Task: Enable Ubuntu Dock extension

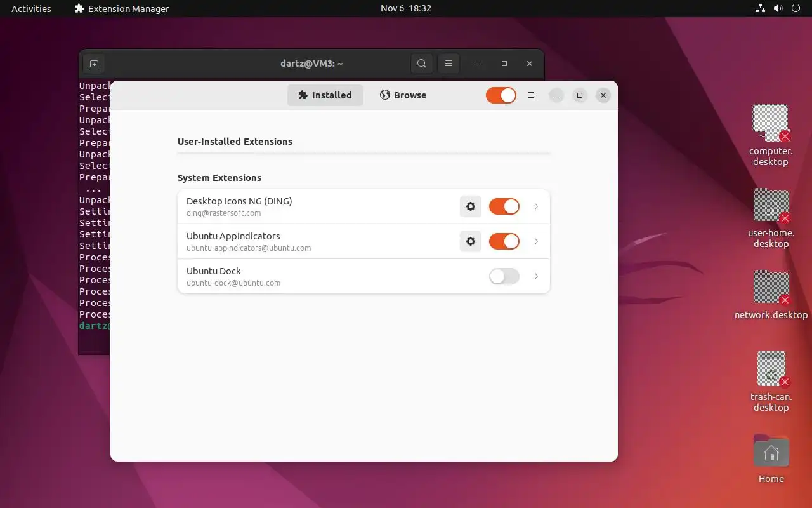Action: point(504,276)
